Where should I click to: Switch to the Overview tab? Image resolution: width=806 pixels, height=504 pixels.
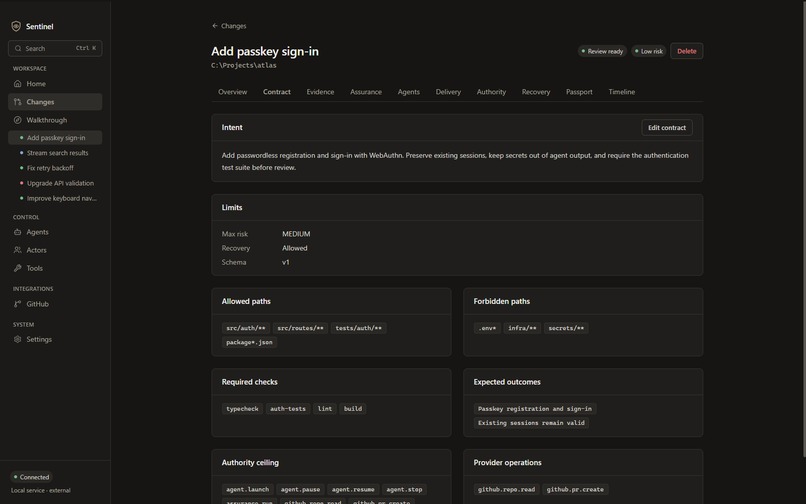click(232, 92)
